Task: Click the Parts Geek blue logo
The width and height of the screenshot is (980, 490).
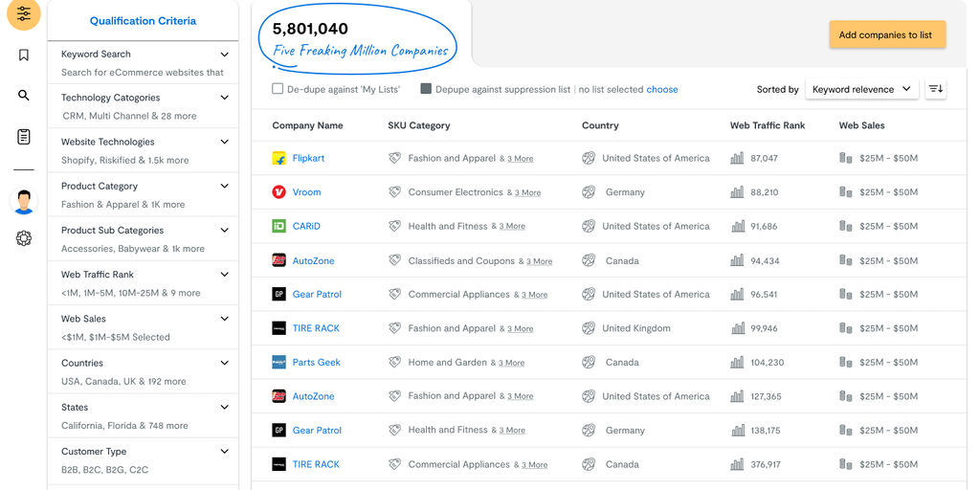Action: (x=278, y=362)
